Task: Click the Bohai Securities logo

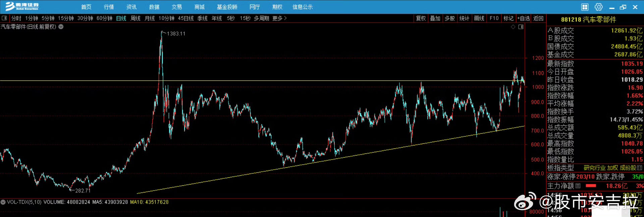Action: tap(22, 7)
